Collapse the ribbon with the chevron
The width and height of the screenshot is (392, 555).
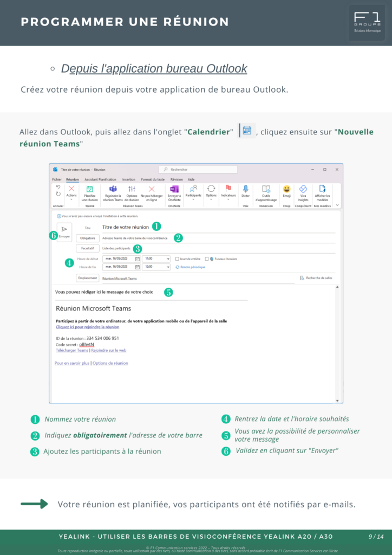pyautogui.click(x=337, y=205)
